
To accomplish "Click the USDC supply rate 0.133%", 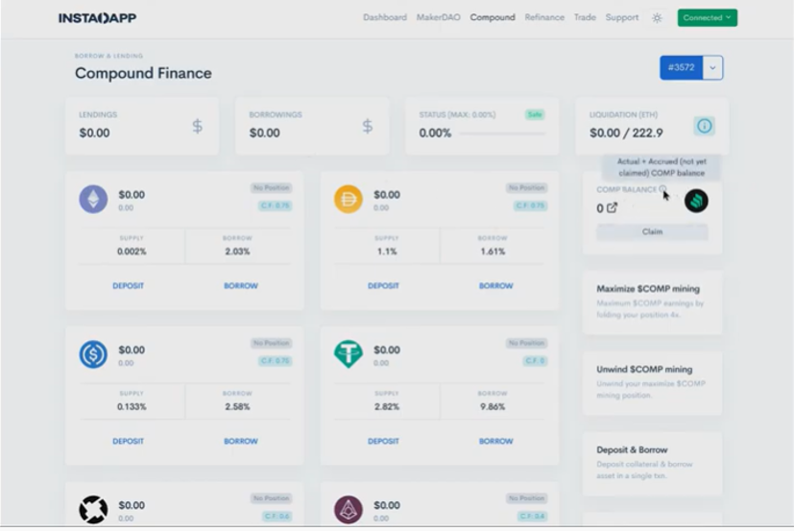I will [132, 407].
